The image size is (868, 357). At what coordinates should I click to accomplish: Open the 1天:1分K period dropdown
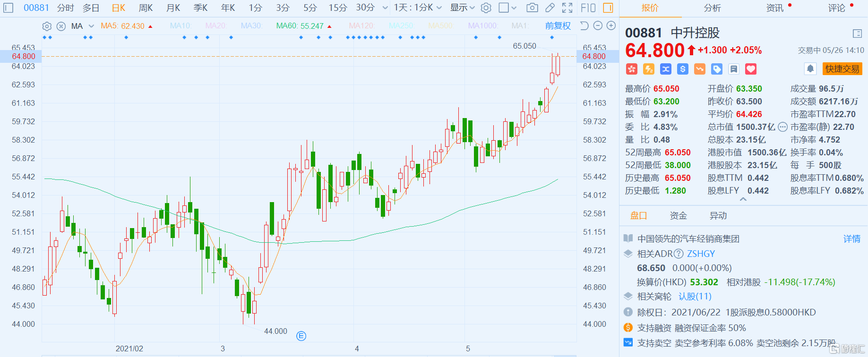point(418,8)
